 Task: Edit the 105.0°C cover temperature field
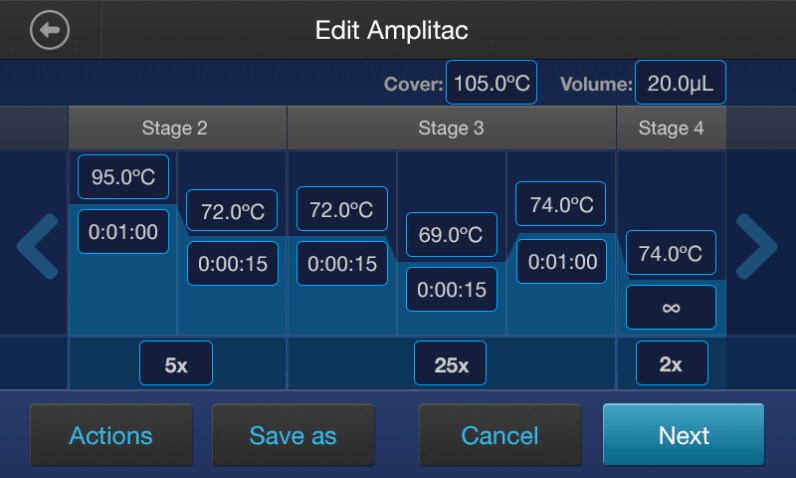click(x=491, y=83)
